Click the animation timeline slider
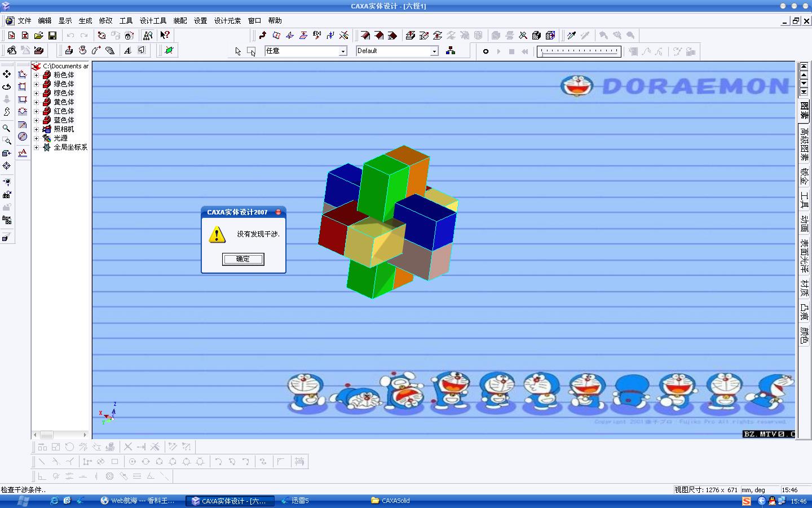812x508 pixels. pyautogui.click(x=579, y=51)
